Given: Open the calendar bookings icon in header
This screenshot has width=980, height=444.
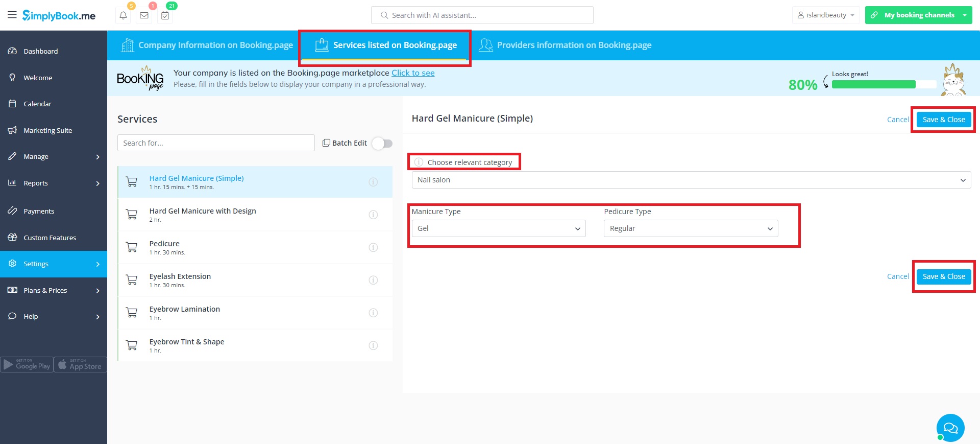Looking at the screenshot, I should [x=165, y=15].
